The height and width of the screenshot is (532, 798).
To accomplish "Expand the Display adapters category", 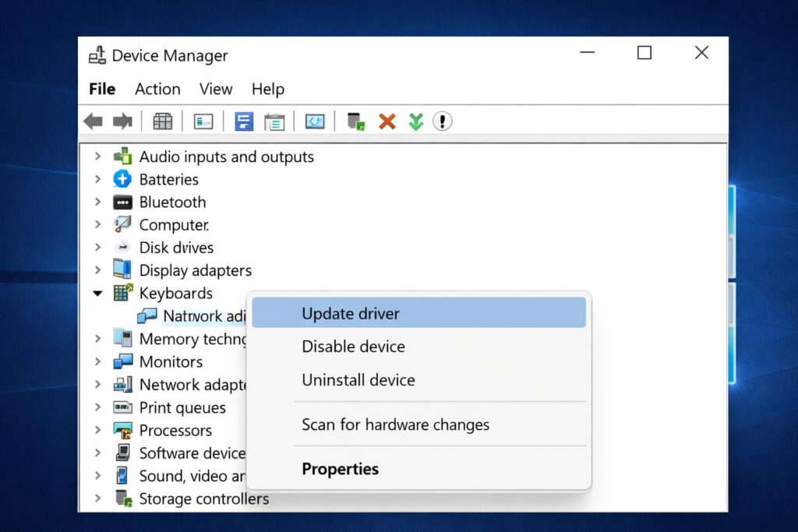I will (x=97, y=270).
